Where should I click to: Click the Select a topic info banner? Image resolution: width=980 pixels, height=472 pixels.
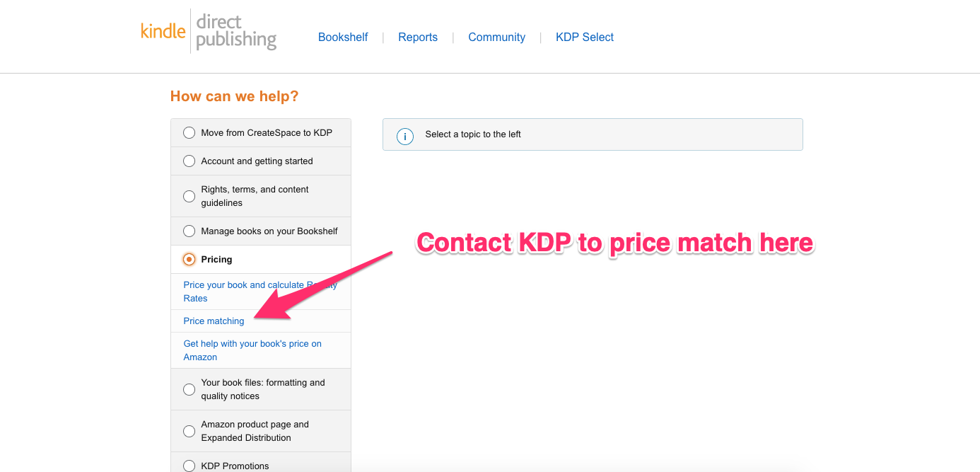pos(593,134)
